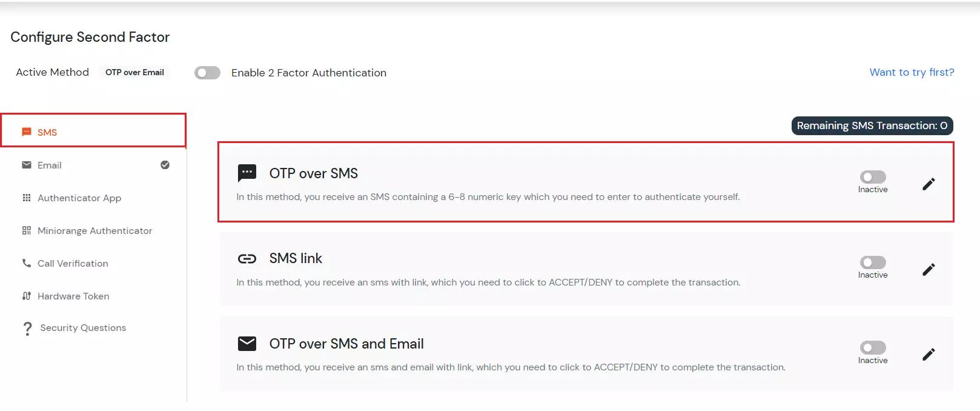Click the 'Want to try first?' link
This screenshot has height=411, width=980.
912,72
